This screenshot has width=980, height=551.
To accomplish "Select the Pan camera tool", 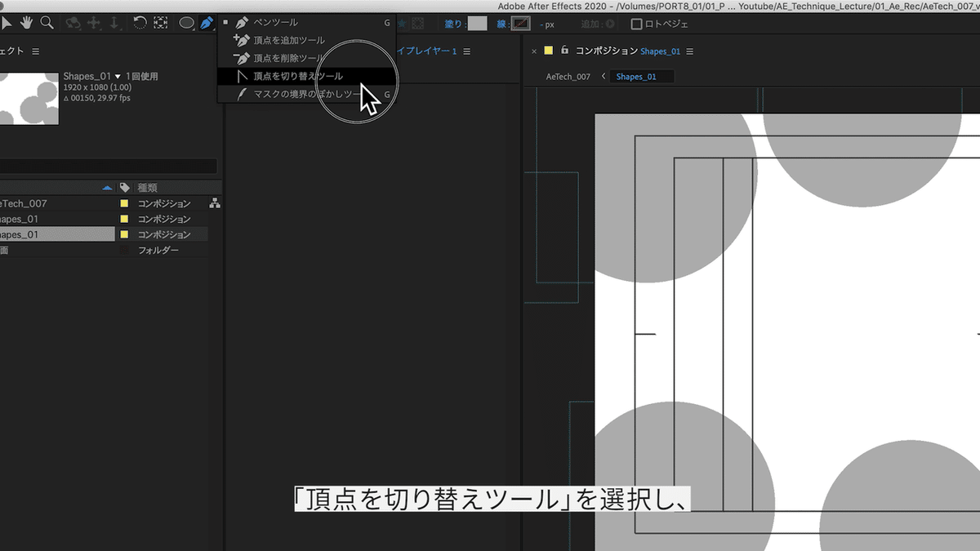I will tap(94, 23).
